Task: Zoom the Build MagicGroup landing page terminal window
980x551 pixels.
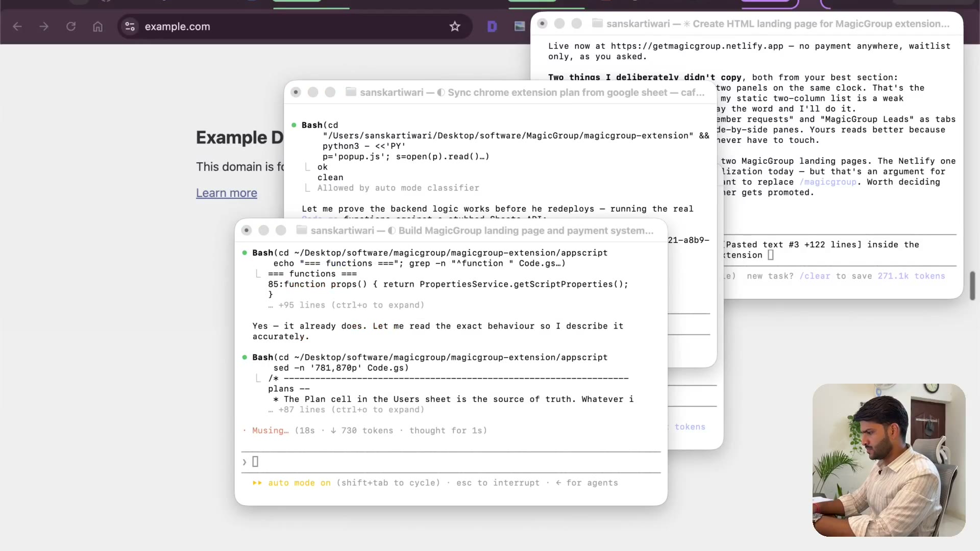Action: click(281, 230)
